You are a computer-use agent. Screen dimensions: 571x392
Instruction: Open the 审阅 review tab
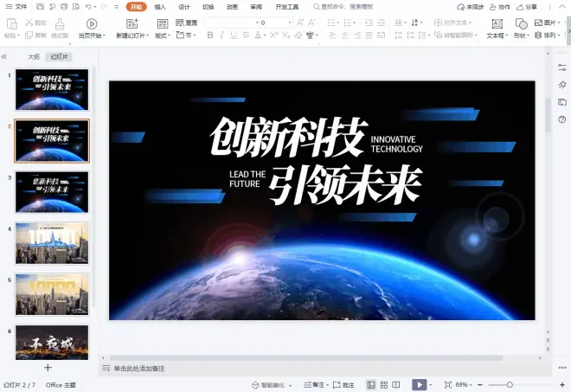(x=256, y=7)
